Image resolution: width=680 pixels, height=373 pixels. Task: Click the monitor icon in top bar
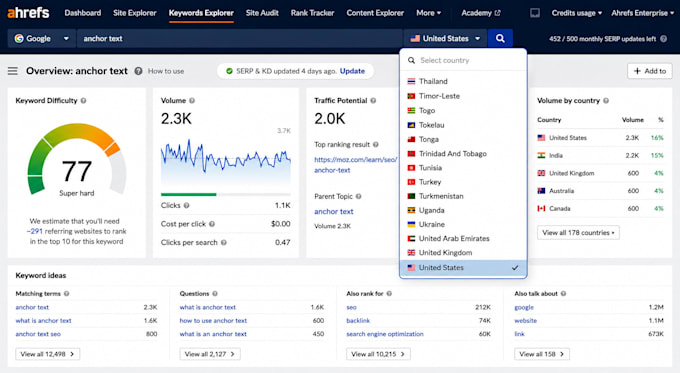pos(535,13)
